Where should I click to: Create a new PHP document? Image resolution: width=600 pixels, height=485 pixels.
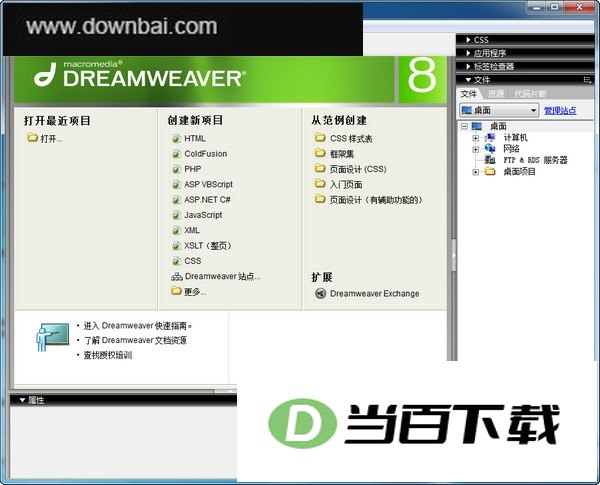pyautogui.click(x=192, y=169)
